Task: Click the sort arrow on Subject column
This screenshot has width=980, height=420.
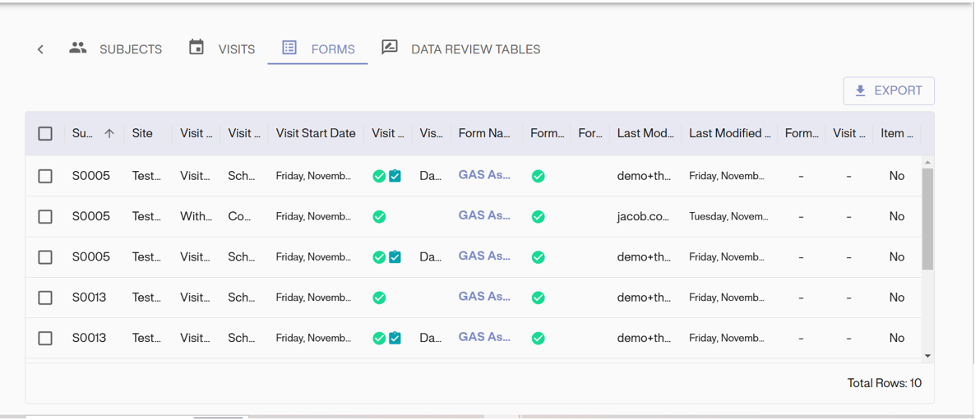Action: point(109,133)
